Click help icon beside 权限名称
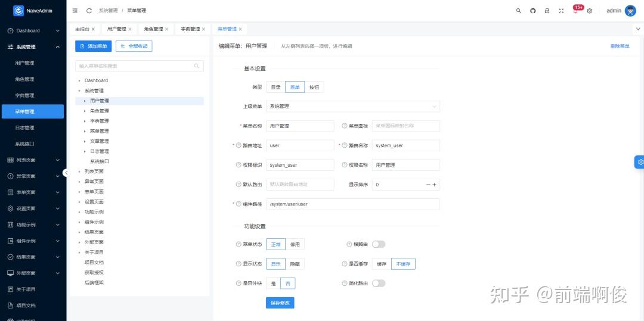 tap(345, 165)
